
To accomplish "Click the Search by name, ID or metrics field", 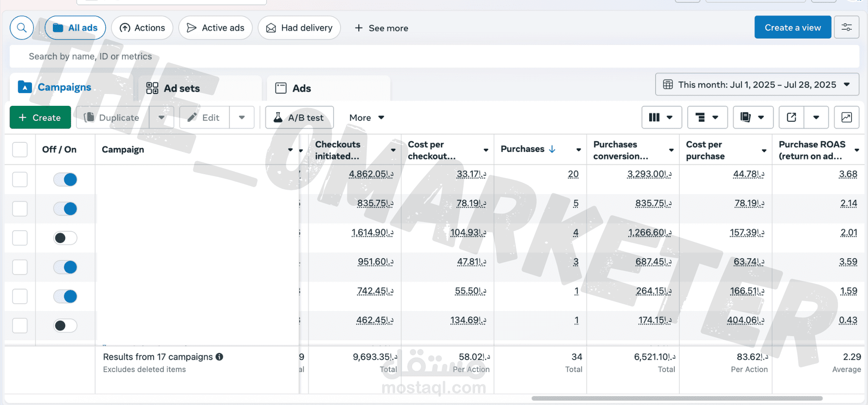I will [x=434, y=57].
